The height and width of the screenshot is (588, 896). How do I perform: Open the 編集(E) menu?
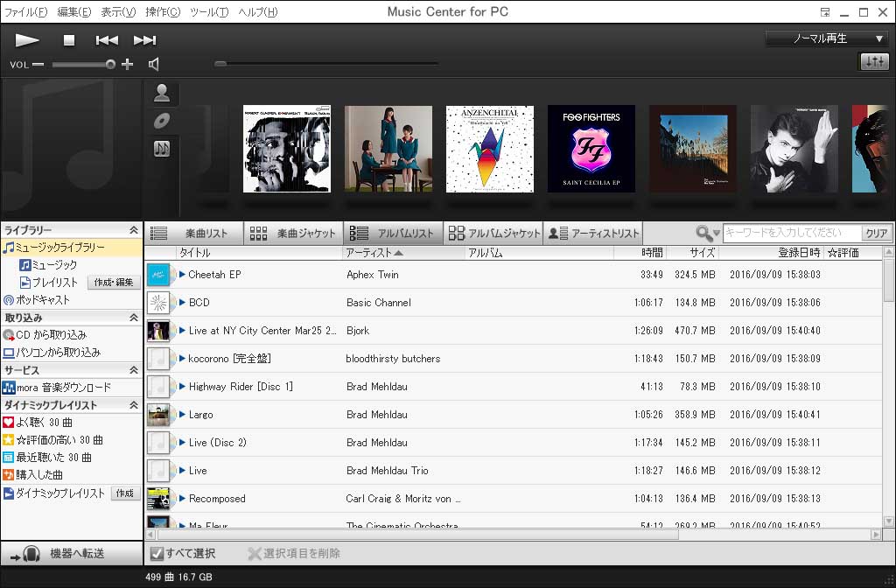[74, 12]
